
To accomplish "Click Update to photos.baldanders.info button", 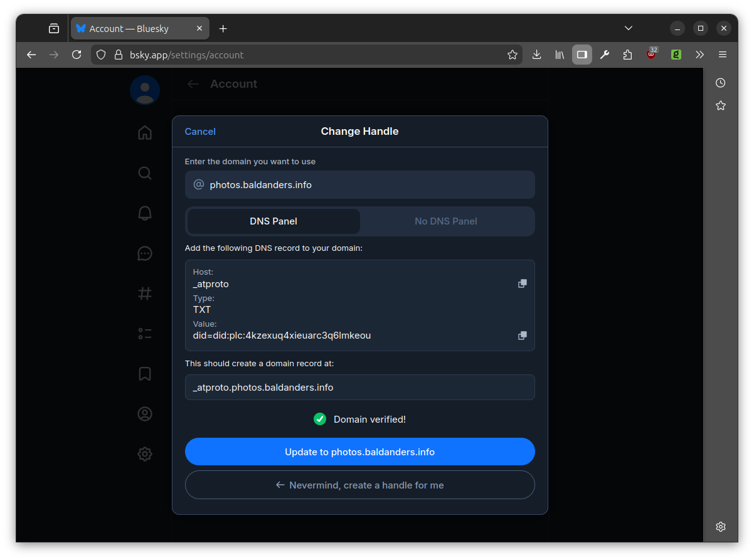I will (359, 452).
